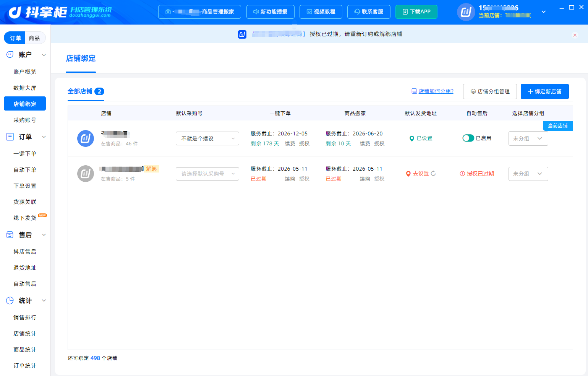
Task: Collapse the 统计 sidebar section chevron
Action: tap(44, 301)
